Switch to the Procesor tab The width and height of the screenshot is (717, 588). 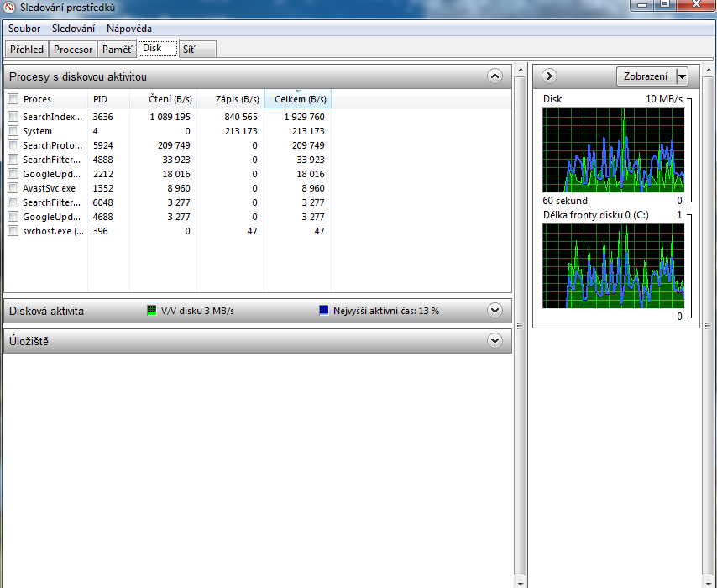[x=73, y=50]
